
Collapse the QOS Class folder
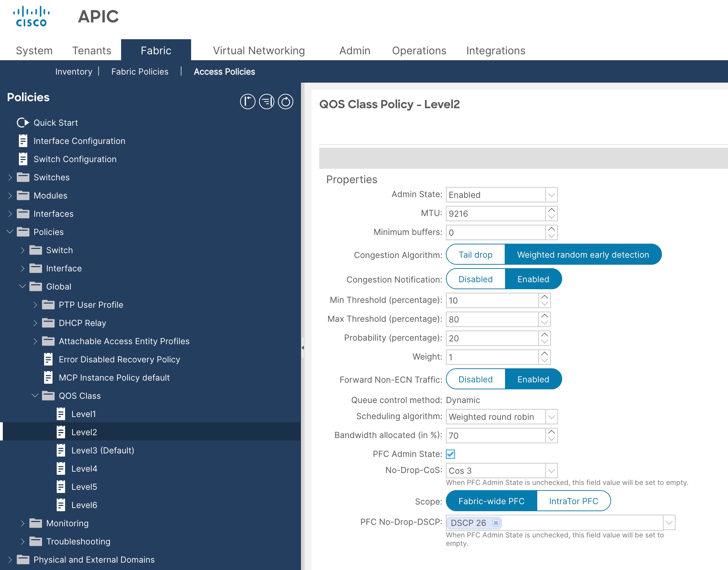pos(34,396)
